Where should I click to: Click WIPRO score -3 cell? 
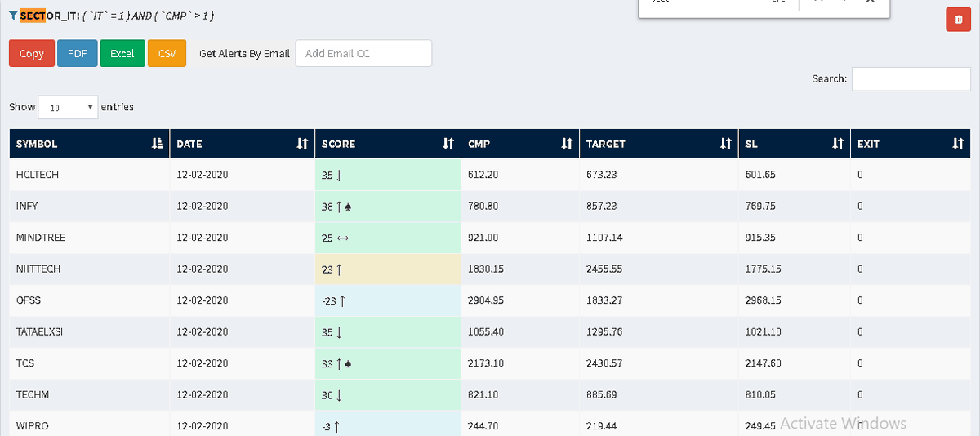388,425
